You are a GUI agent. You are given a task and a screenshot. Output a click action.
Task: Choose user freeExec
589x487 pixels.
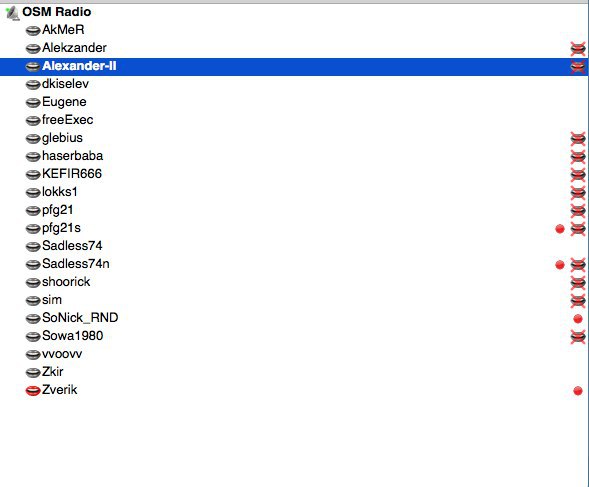point(68,120)
